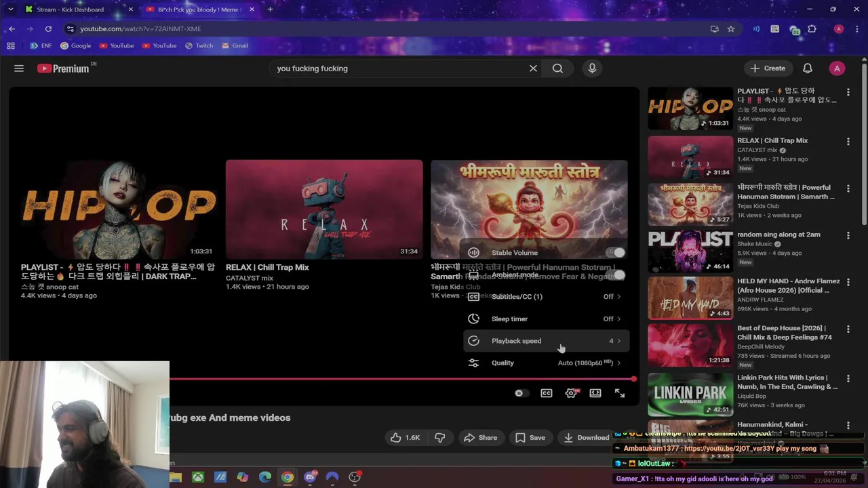Switch player to theater mode
The image size is (868, 488).
coord(595,393)
